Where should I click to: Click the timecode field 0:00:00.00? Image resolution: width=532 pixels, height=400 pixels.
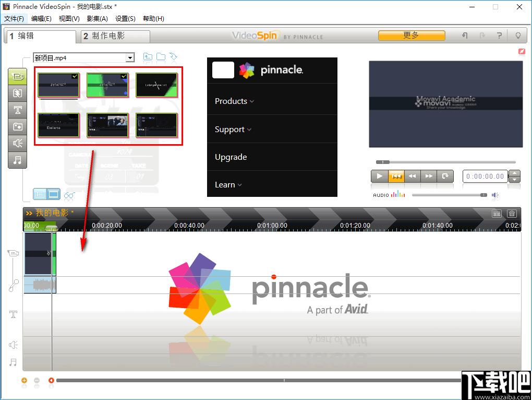(485, 176)
